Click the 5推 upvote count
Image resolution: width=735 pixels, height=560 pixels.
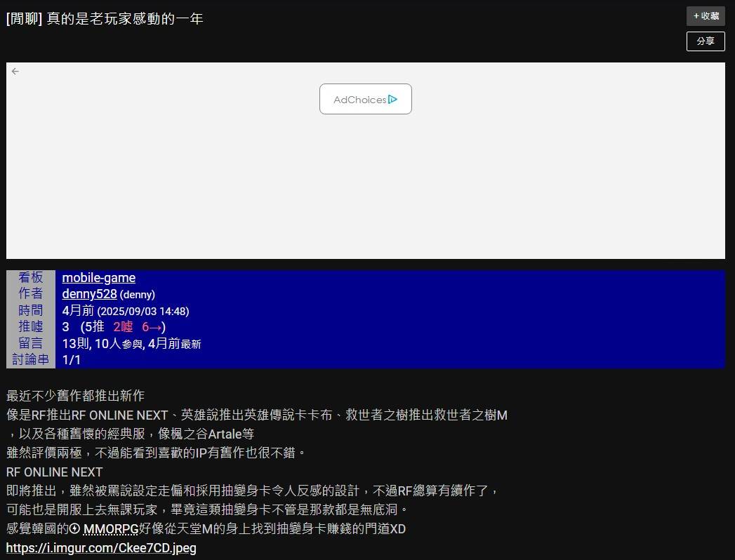pyautogui.click(x=95, y=327)
